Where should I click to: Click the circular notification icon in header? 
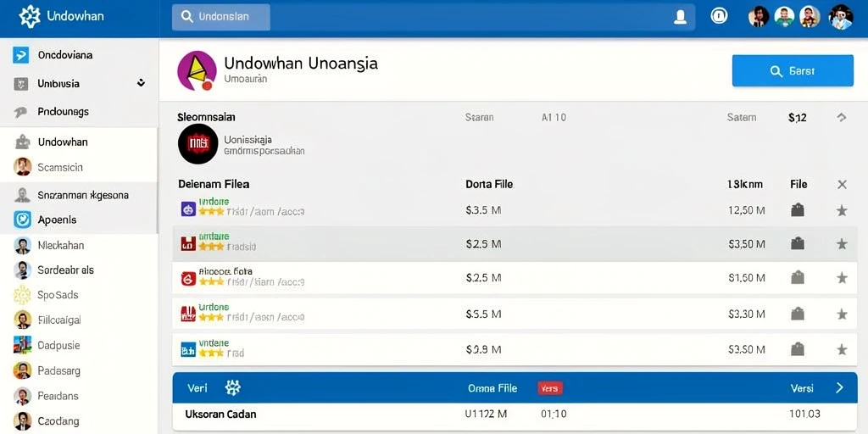point(719,17)
